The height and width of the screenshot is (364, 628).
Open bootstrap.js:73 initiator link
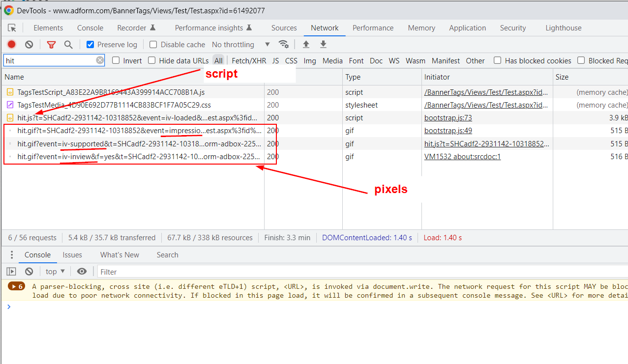pos(448,118)
